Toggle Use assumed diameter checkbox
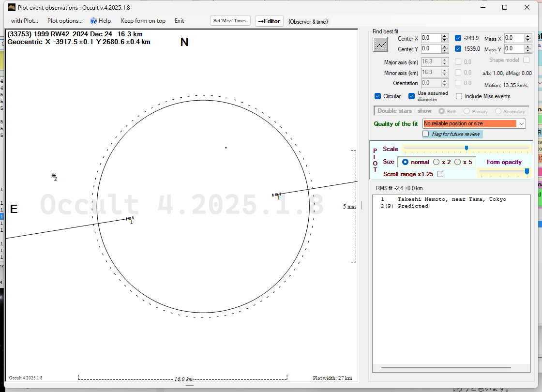Viewport: 542px width, 392px height. coord(411,96)
